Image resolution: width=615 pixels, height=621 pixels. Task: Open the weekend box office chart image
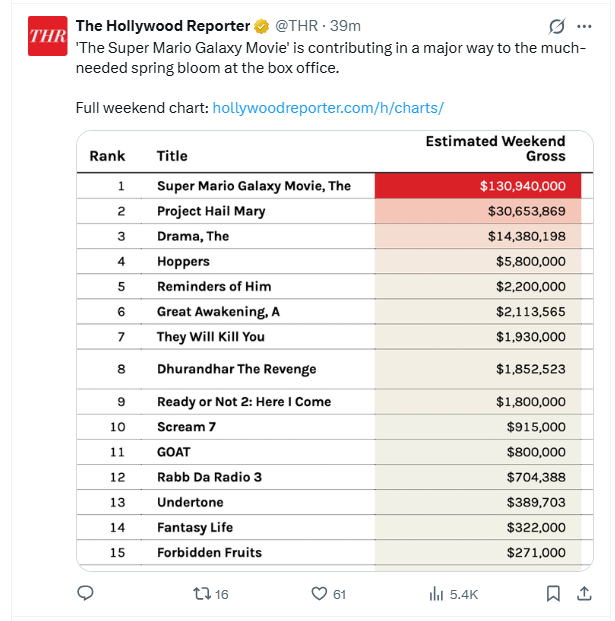point(335,351)
